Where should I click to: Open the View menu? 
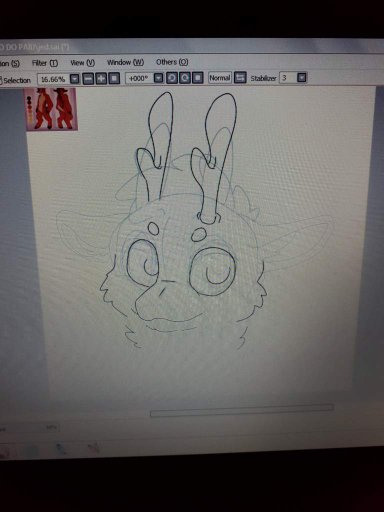[x=83, y=62]
